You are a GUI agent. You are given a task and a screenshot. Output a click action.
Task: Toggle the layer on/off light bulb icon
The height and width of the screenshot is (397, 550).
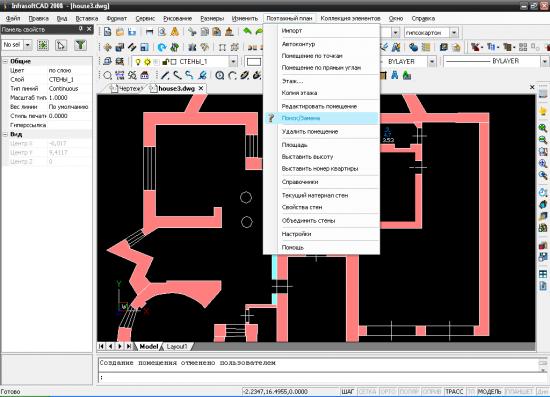coord(138,62)
